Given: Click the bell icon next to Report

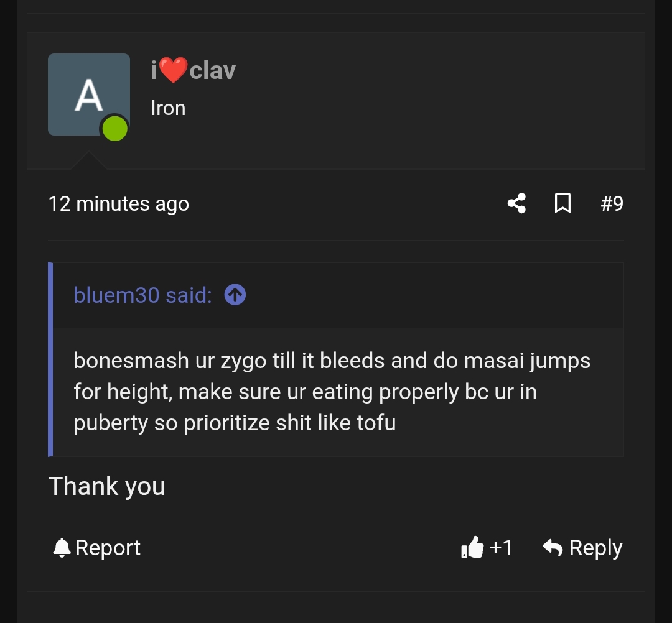Looking at the screenshot, I should pos(61,547).
